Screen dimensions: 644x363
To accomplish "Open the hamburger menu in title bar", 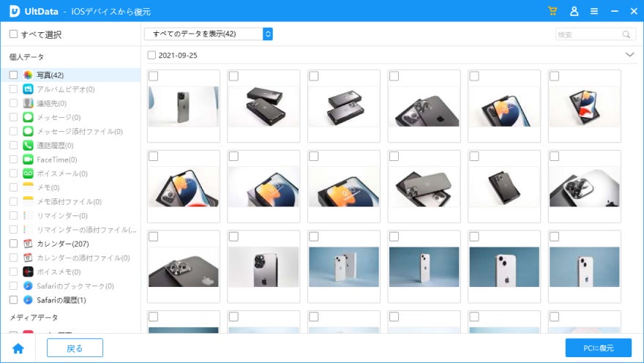I will (x=594, y=11).
